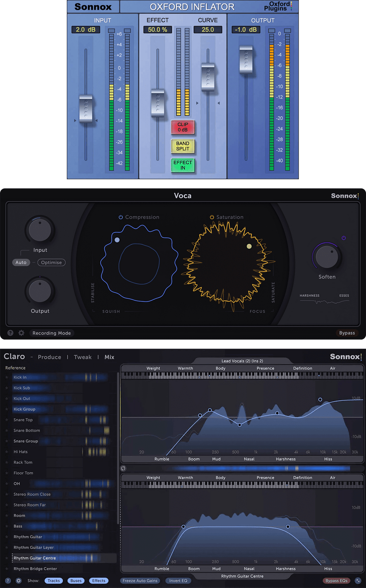Image resolution: width=366 pixels, height=588 pixels.
Task: Open Voca help question mark icon
Action: pyautogui.click(x=10, y=333)
